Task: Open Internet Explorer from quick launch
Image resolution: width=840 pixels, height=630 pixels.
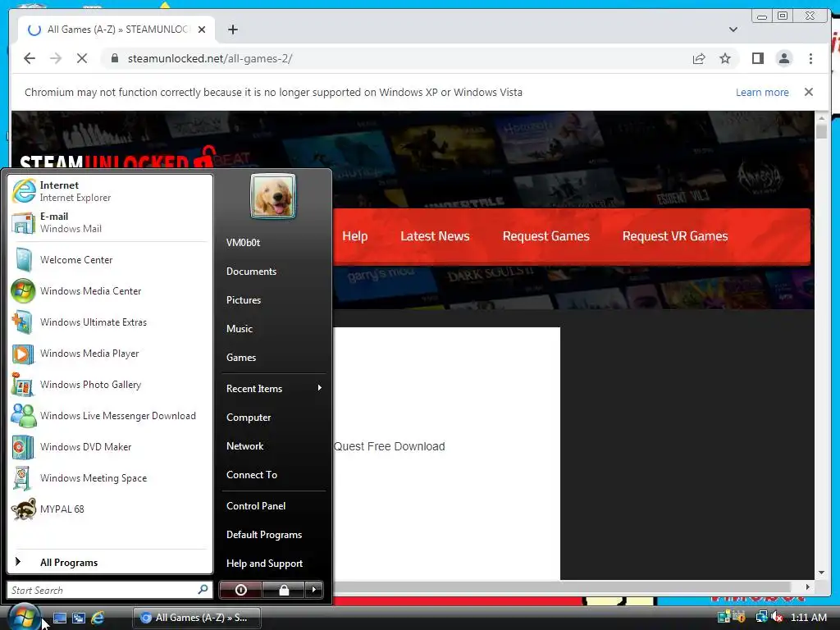Action: [x=98, y=618]
